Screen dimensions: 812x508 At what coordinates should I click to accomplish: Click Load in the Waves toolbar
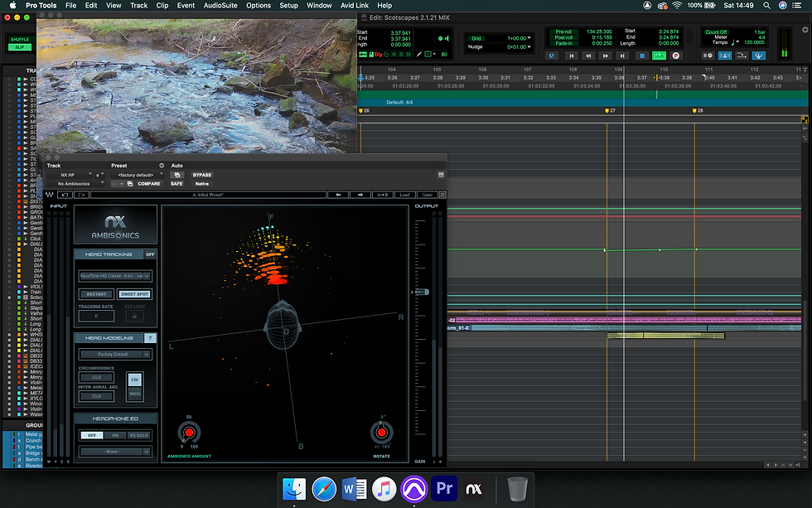tap(404, 195)
